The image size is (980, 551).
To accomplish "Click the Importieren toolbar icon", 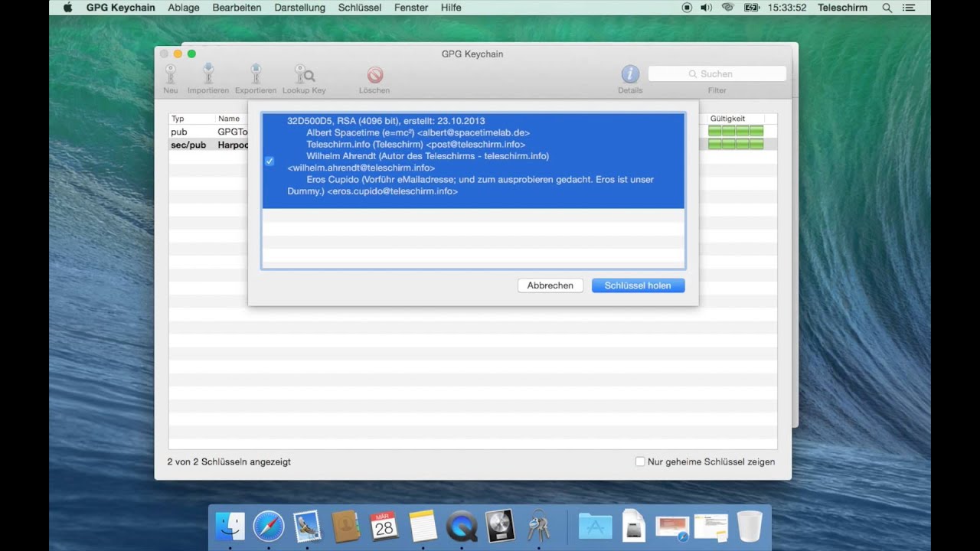I will pyautogui.click(x=208, y=74).
